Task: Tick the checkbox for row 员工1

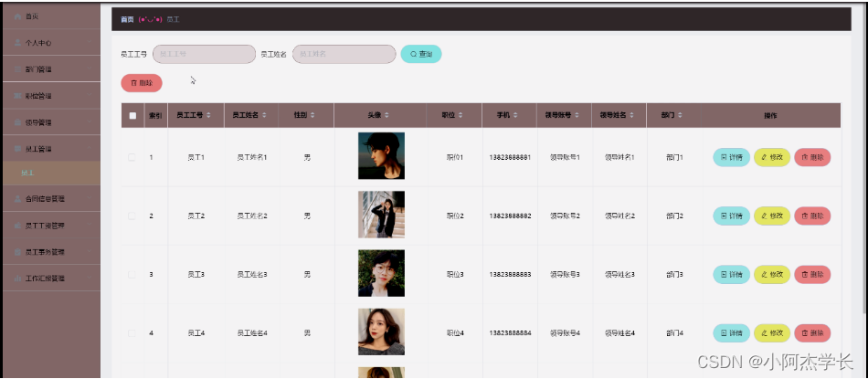Action: click(x=132, y=157)
